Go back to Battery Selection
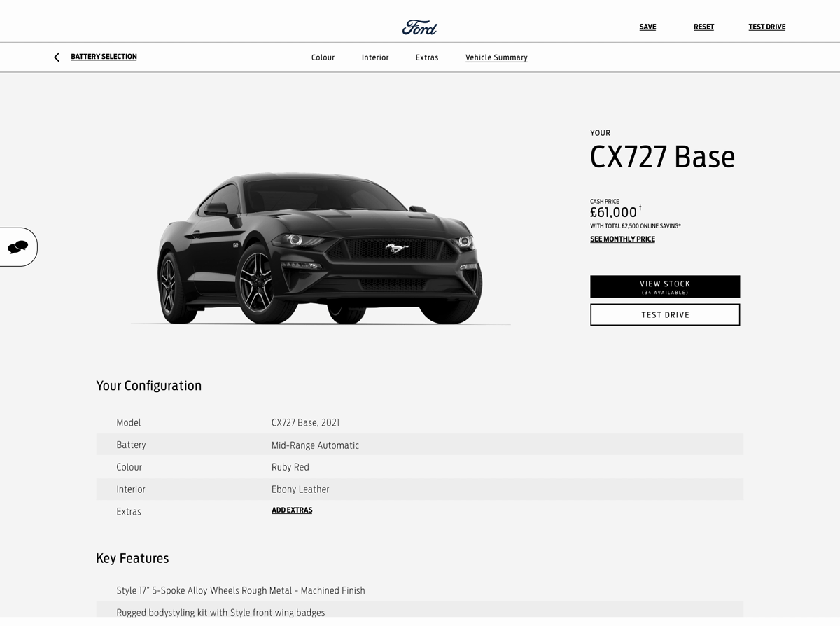The width and height of the screenshot is (840, 626). 104,57
